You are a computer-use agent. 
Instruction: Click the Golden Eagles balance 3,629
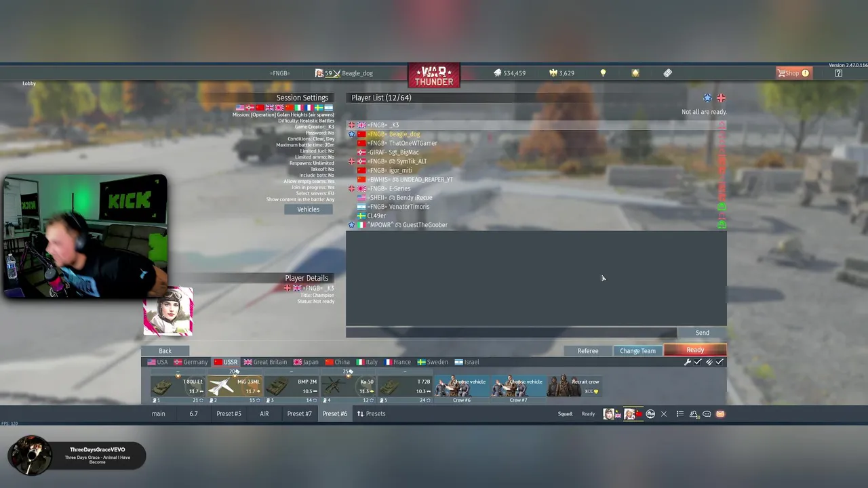(x=561, y=73)
